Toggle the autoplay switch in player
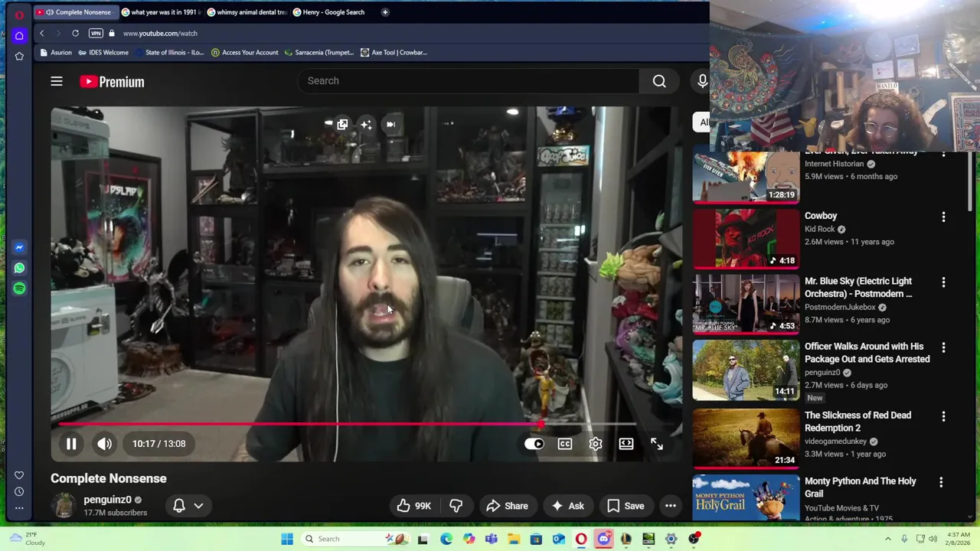The height and width of the screenshot is (551, 980). [534, 444]
